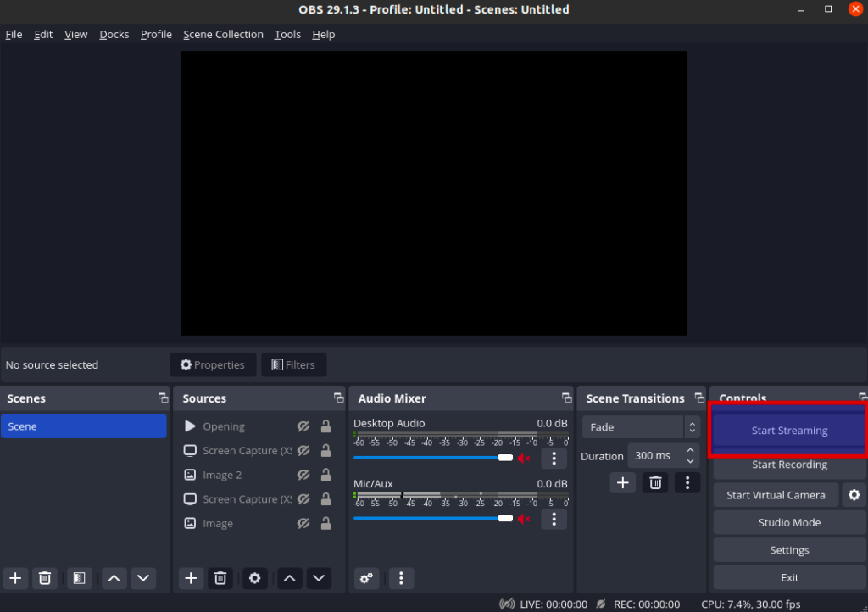Open the Tools menu
This screenshot has height=612, width=868.
click(287, 34)
